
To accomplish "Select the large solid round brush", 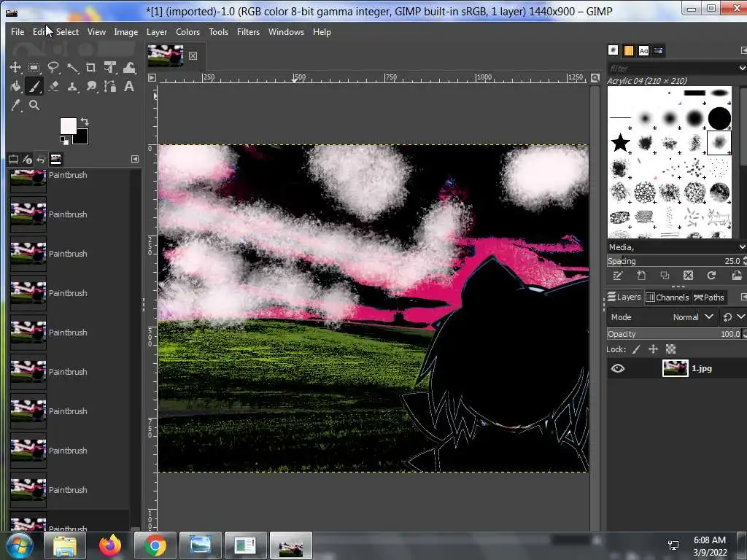I will (719, 117).
